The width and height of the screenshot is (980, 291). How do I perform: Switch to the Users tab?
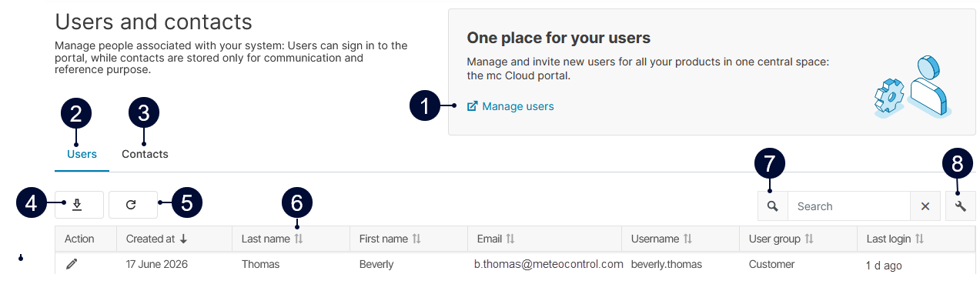tap(82, 154)
